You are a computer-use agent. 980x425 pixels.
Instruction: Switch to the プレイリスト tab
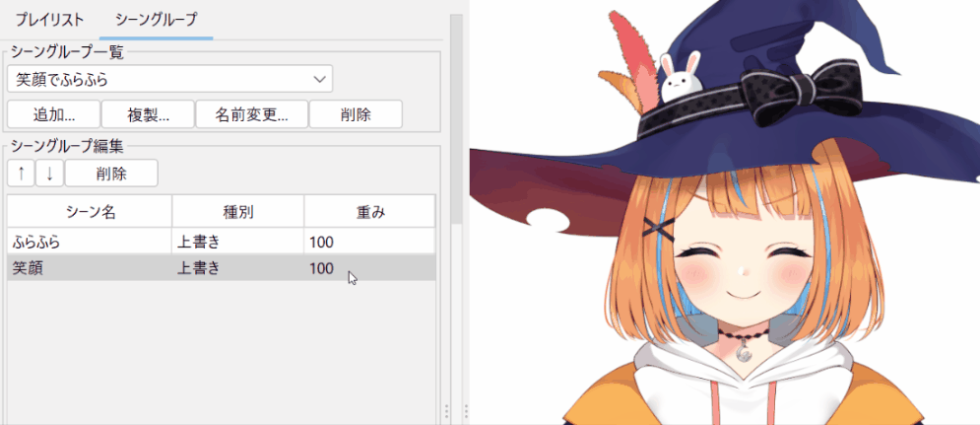tap(49, 20)
